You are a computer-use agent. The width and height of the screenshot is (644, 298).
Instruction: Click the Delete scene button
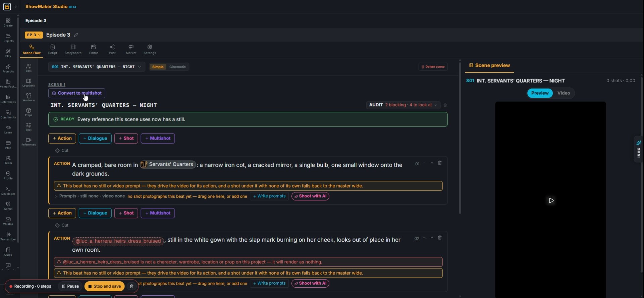(433, 67)
